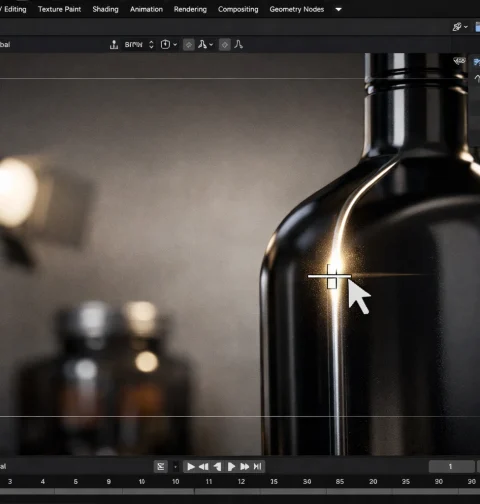Click frame 12 on the timeline ruler
This screenshot has width=480, height=504.
coord(241,482)
